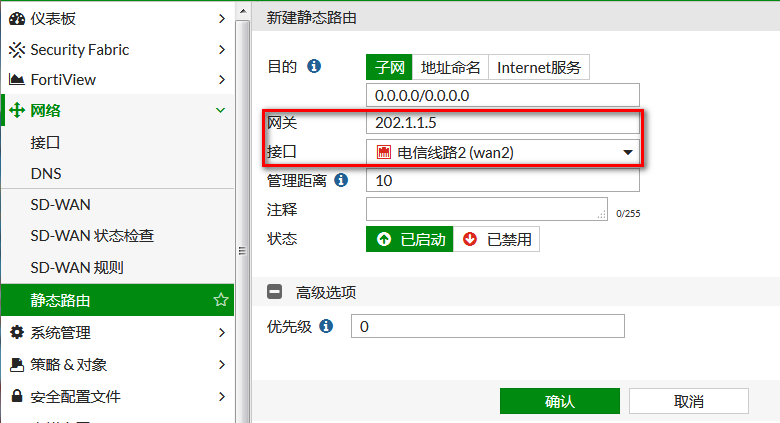The height and width of the screenshot is (423, 780).
Task: Open the 接口 dropdown showing wan2
Action: [503, 152]
